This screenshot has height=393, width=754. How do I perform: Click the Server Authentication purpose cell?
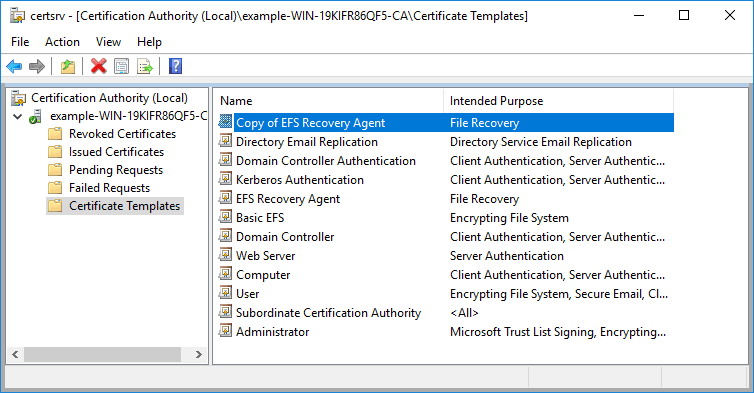click(507, 256)
